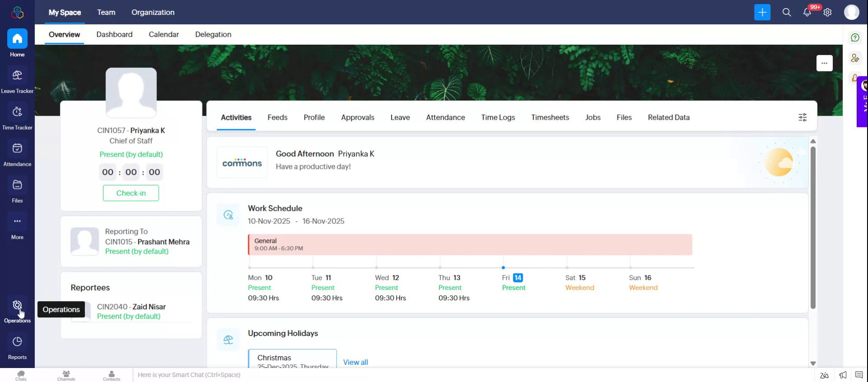This screenshot has height=382, width=868.
Task: Open the Reports module
Action: tap(17, 347)
